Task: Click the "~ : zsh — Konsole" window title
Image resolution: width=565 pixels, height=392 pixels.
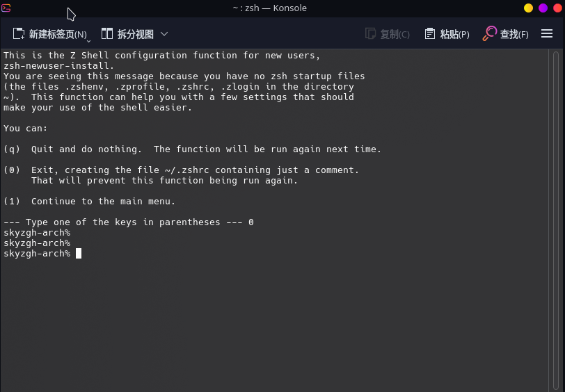Action: tap(269, 8)
